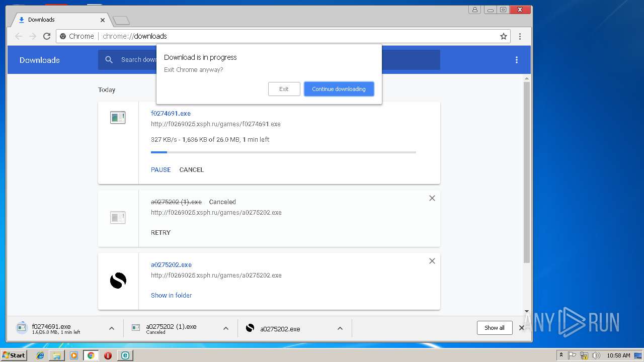Remove canceled a0275202 (1).exe entry from list

pos(432,198)
